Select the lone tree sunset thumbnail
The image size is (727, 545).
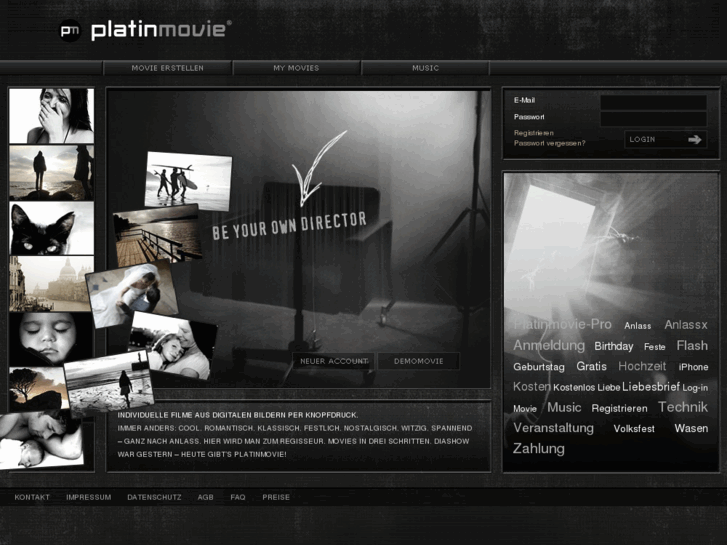pos(36,389)
